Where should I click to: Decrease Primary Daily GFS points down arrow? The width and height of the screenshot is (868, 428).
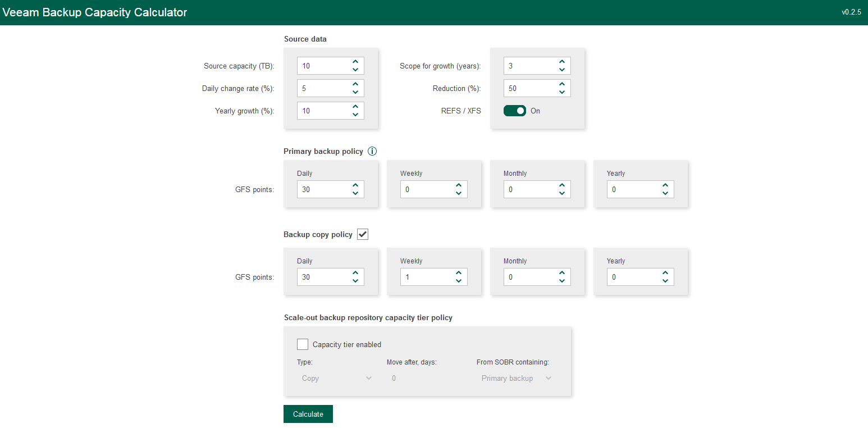355,193
